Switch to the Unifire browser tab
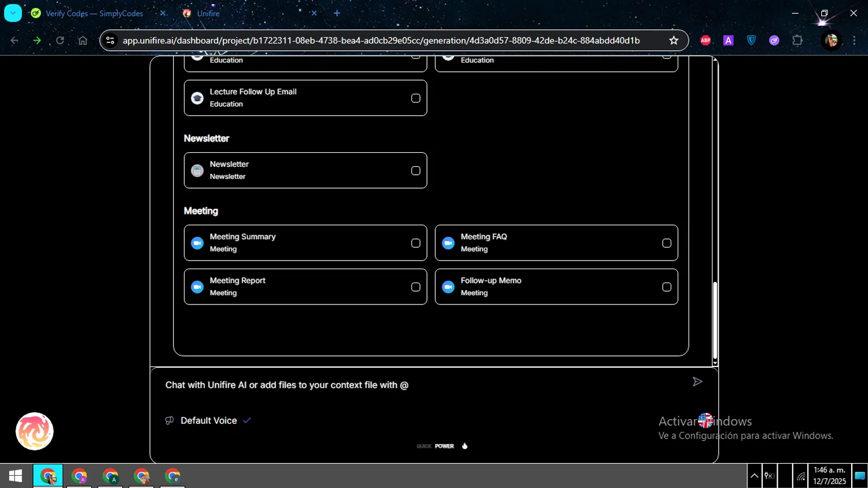 coord(208,13)
